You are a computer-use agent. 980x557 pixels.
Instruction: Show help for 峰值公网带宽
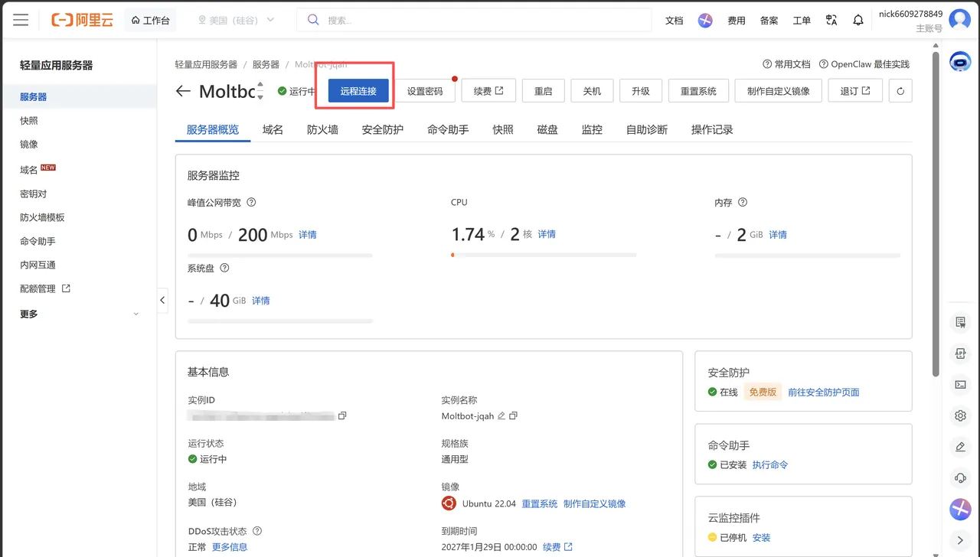[x=251, y=203]
